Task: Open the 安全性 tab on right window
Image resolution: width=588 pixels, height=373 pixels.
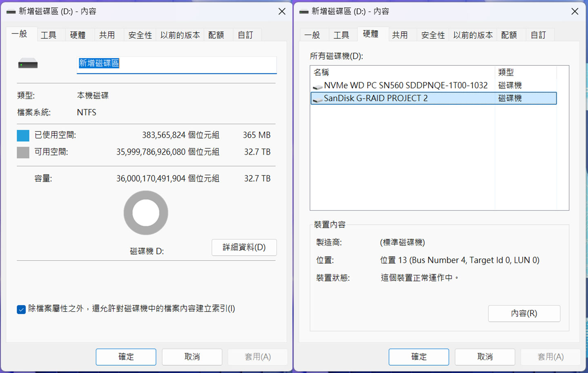Action: click(x=432, y=35)
